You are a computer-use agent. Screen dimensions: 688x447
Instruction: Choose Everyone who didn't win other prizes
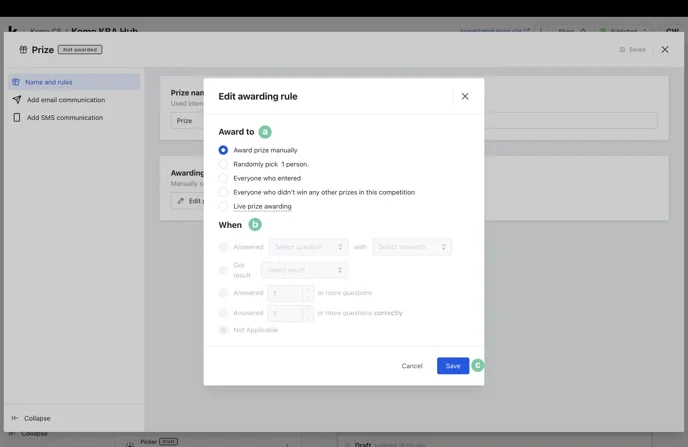(223, 192)
